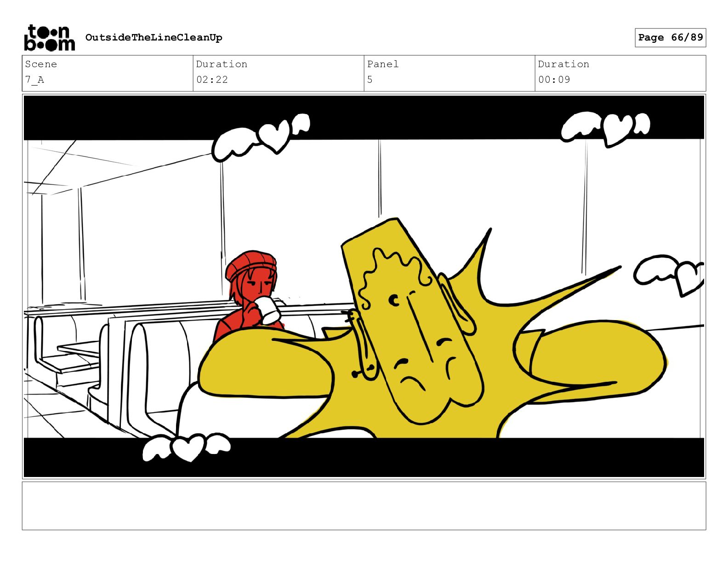Select the Panel 5 cell
This screenshot has width=728, height=563.
coord(449,73)
